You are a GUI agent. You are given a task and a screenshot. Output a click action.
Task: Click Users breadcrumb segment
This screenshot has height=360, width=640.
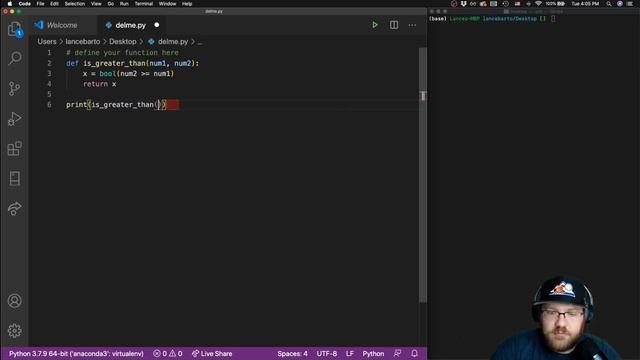click(x=47, y=42)
